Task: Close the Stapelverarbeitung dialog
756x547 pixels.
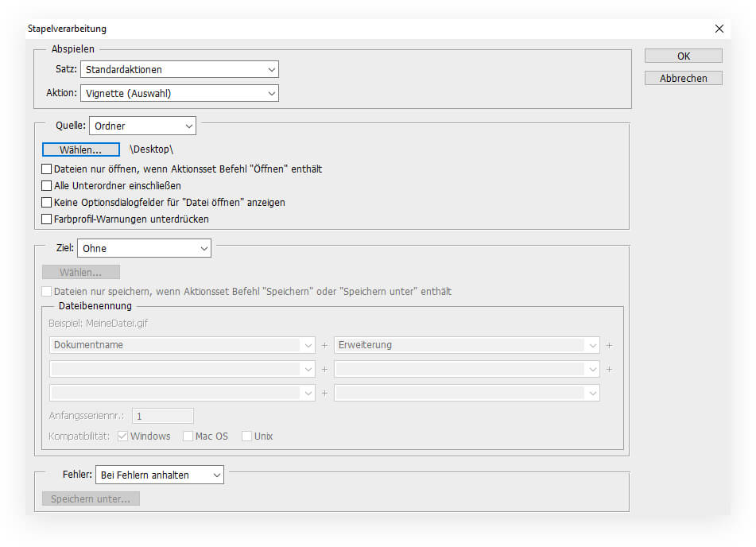Action: point(719,29)
